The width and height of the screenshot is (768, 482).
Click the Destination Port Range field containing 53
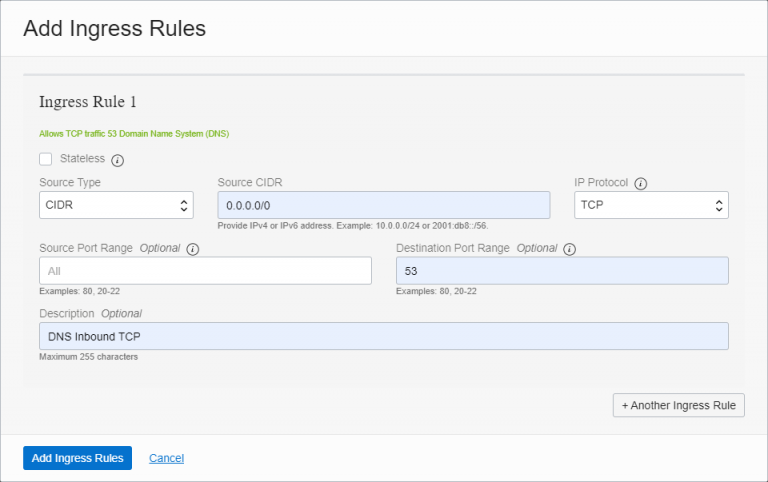click(x=562, y=271)
